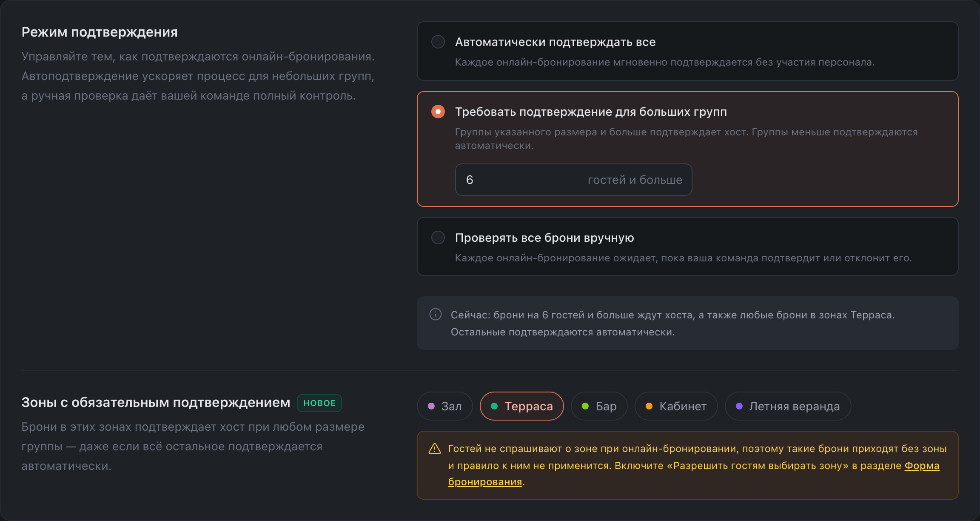Click the "Брони в этих зонах подтверждает хост" description
Screen dimensions: 980x521
click(x=193, y=447)
